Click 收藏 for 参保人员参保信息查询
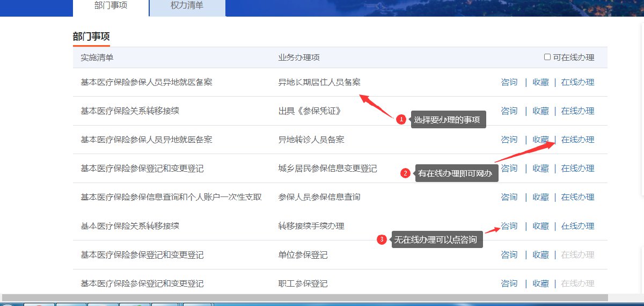 [x=540, y=197]
